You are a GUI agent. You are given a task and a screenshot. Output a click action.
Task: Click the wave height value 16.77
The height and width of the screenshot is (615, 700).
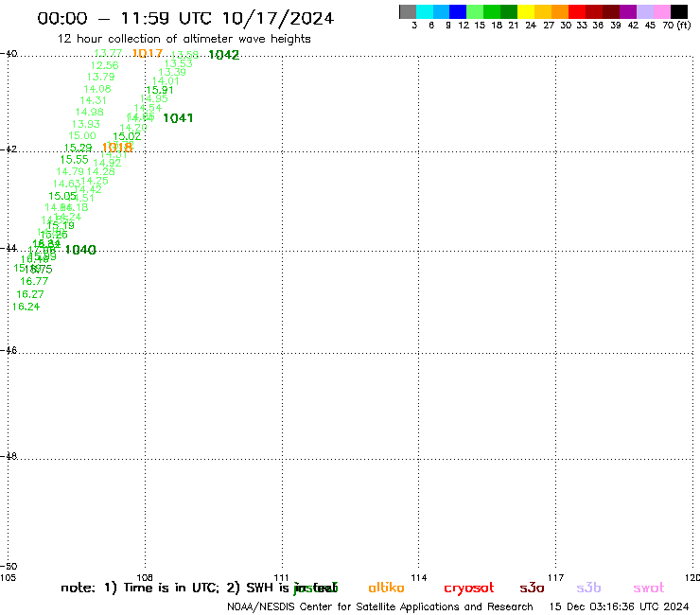point(34,281)
